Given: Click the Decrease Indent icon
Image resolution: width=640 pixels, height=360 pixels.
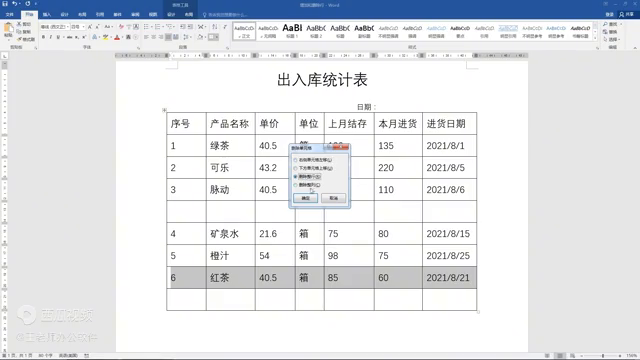Looking at the screenshot, I should pos(182,27).
